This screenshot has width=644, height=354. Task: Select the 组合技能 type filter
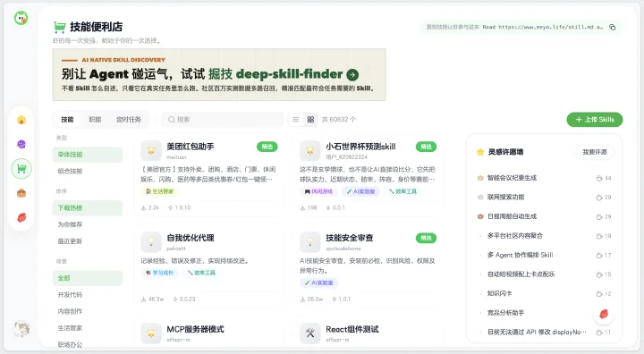88,172
